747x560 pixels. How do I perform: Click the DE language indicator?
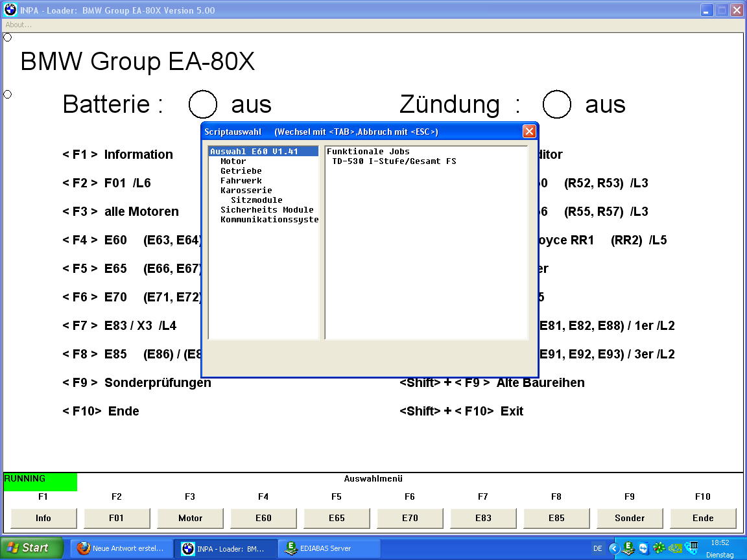(598, 548)
